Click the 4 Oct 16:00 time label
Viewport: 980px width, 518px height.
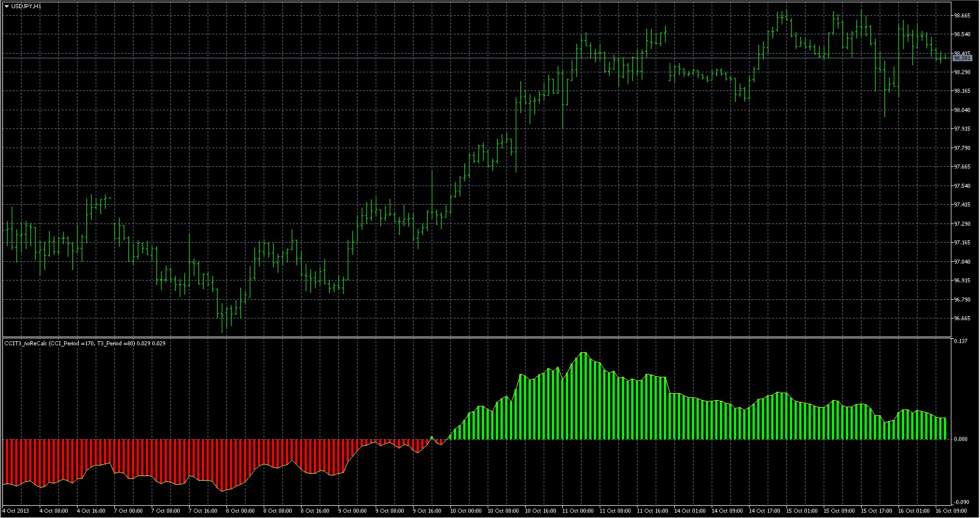point(90,511)
